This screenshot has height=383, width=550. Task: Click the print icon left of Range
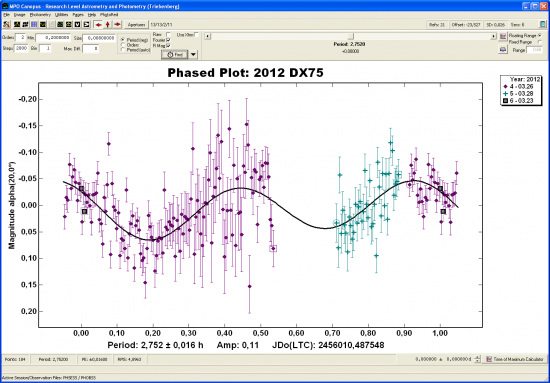pos(503,50)
